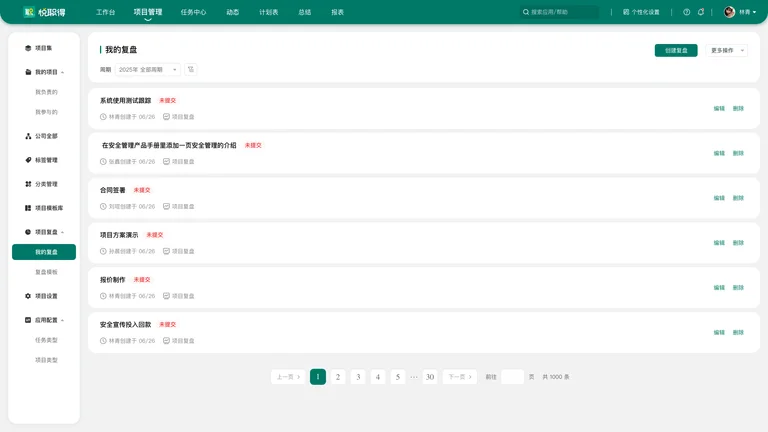Viewport: 768px width, 432px height.
Task: Go to page 5 in pagination
Action: (398, 377)
